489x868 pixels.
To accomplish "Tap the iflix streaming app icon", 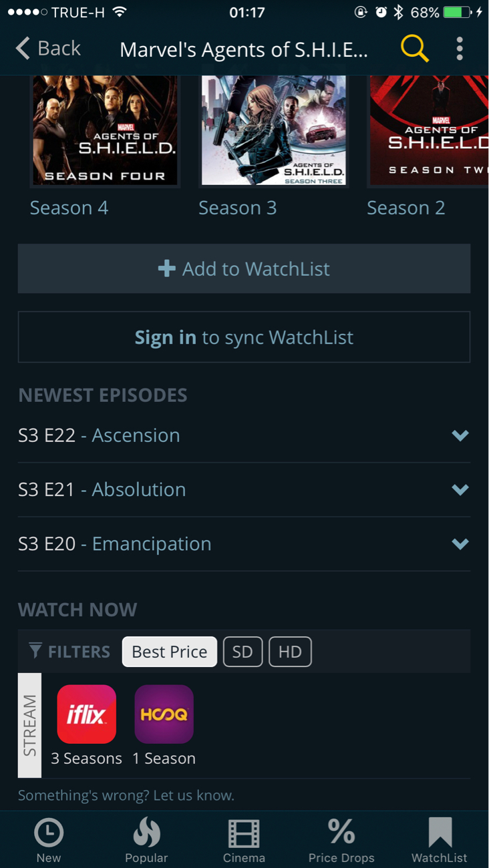I will (87, 714).
